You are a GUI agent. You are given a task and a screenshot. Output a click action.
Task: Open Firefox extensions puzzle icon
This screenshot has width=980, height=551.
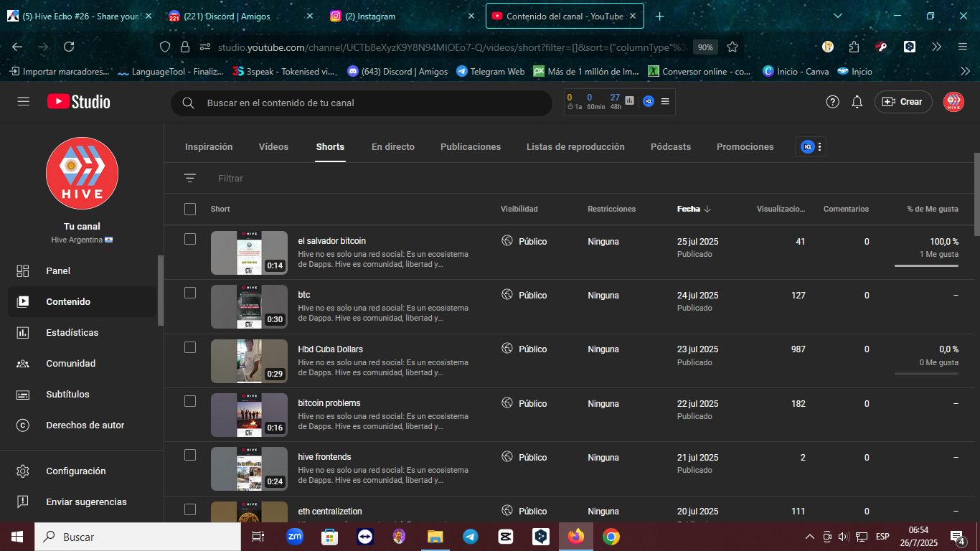(x=854, y=47)
